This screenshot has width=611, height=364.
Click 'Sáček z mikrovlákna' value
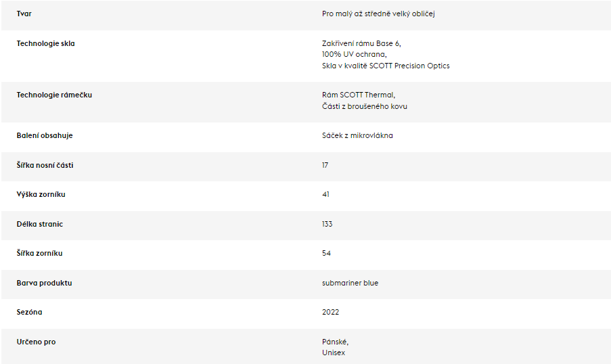click(357, 135)
